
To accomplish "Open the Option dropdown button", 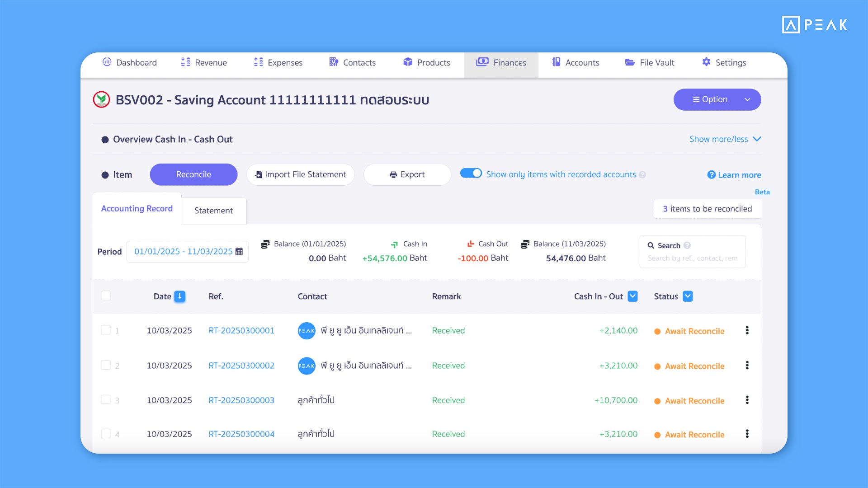I will tap(717, 99).
